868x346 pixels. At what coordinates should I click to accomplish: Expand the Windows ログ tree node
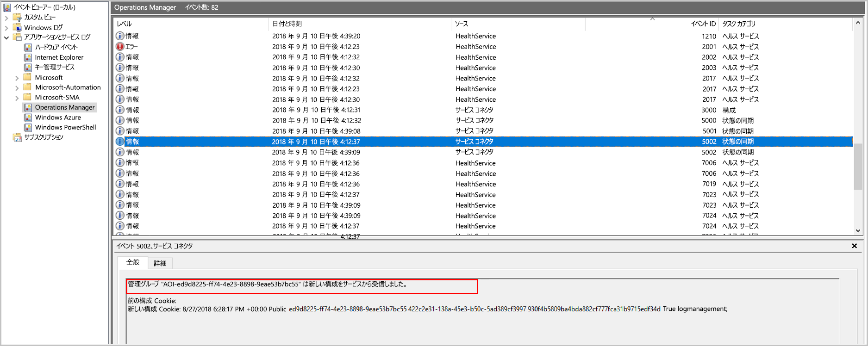[6, 28]
